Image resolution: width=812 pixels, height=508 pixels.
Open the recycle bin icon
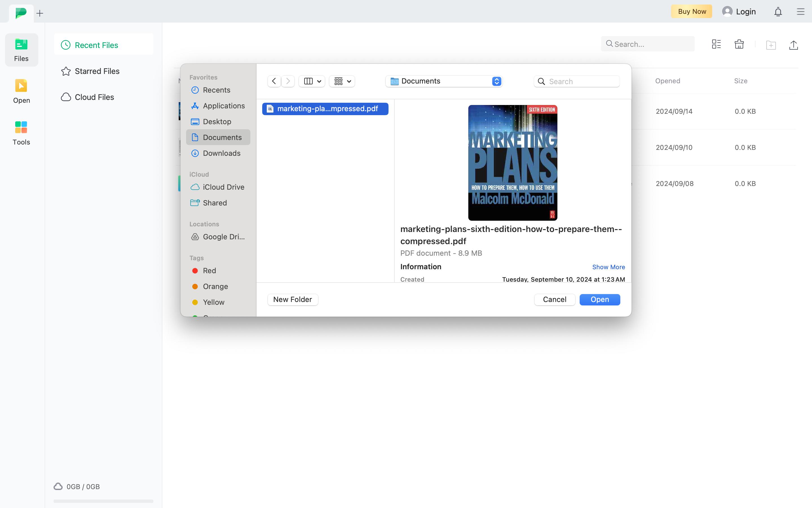point(739,44)
